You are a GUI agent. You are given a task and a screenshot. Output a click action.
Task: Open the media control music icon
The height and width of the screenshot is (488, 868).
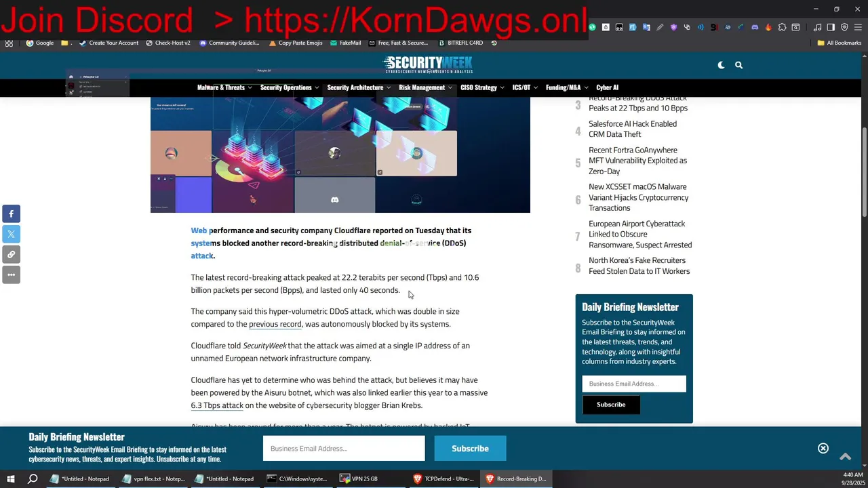[817, 27]
